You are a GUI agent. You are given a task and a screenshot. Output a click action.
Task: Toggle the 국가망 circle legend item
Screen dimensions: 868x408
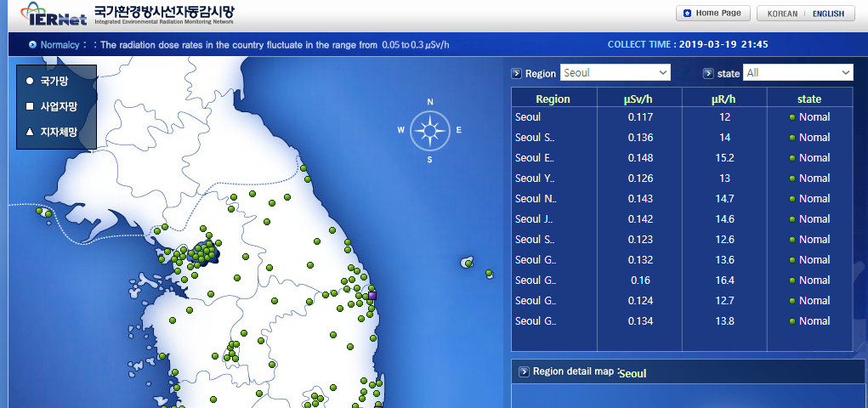(30, 82)
